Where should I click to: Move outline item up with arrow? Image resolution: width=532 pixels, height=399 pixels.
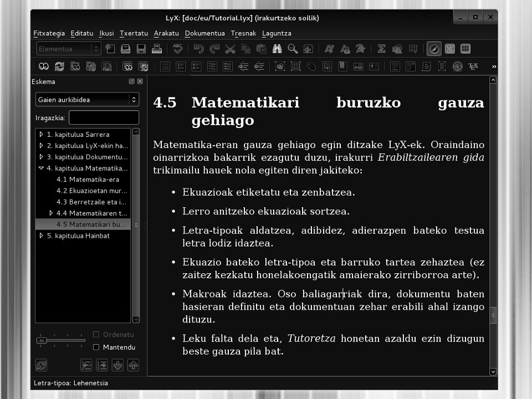[134, 365]
